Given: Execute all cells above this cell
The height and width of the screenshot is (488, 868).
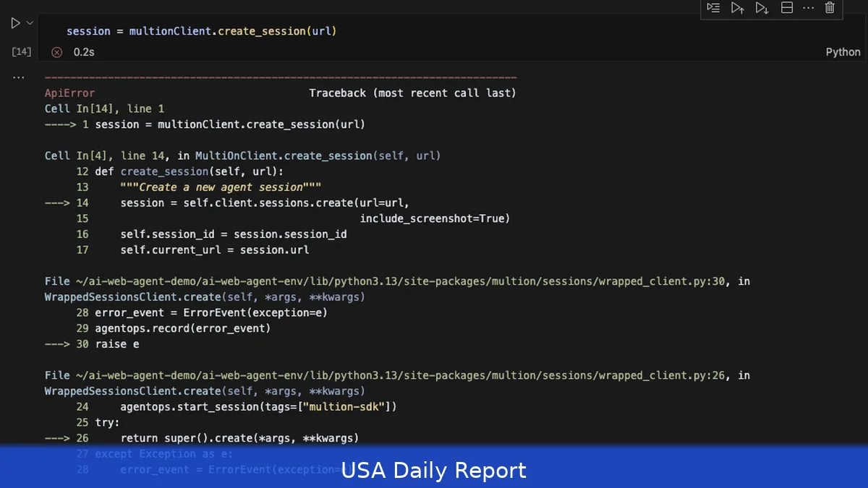Looking at the screenshot, I should click(x=738, y=8).
